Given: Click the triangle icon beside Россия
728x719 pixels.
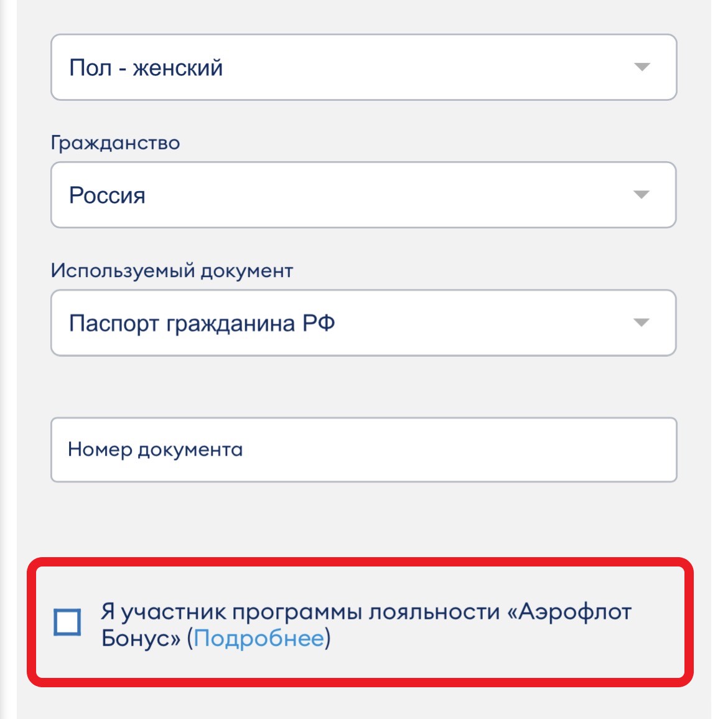Looking at the screenshot, I should click(x=641, y=195).
